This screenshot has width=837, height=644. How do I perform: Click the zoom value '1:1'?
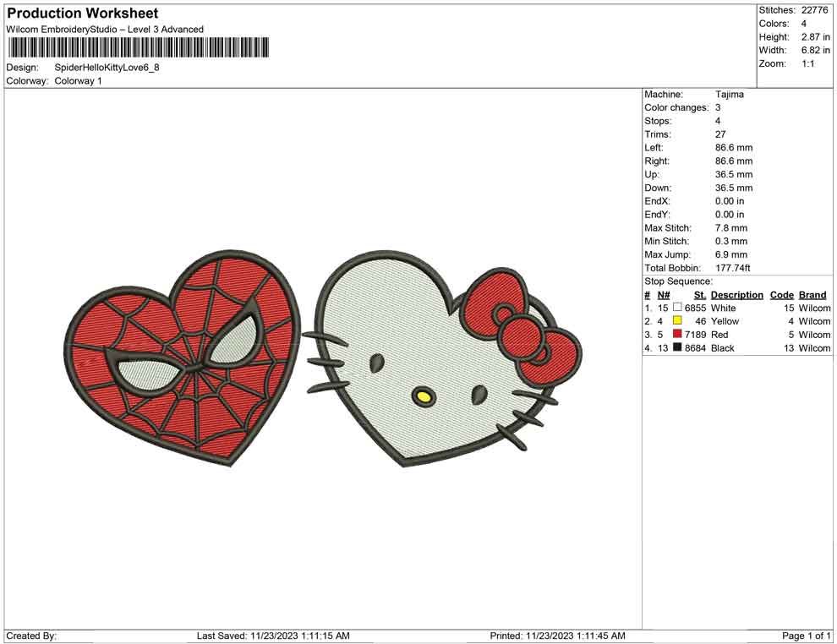(x=808, y=63)
